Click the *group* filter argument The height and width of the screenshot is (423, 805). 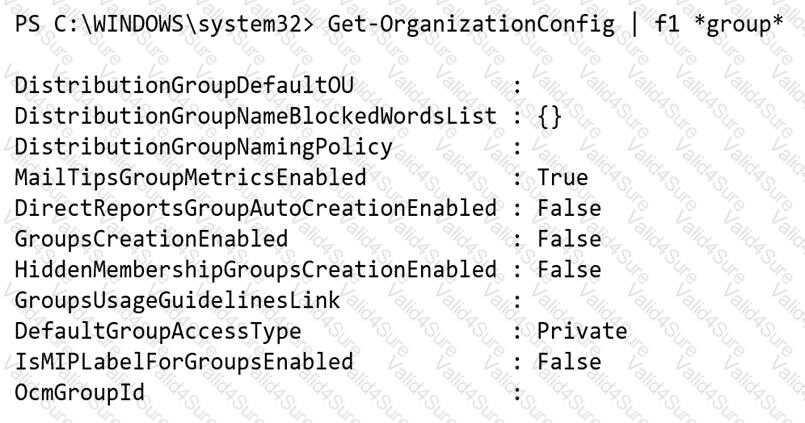pos(739,24)
